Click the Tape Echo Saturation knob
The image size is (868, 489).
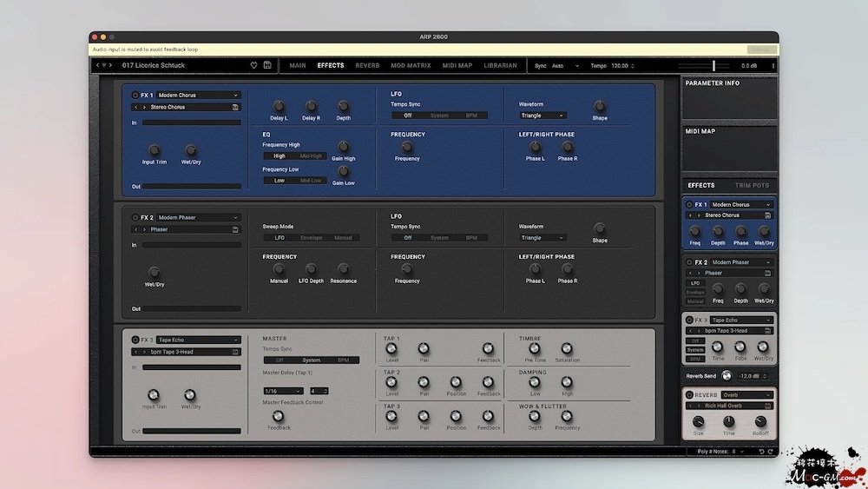tap(566, 348)
